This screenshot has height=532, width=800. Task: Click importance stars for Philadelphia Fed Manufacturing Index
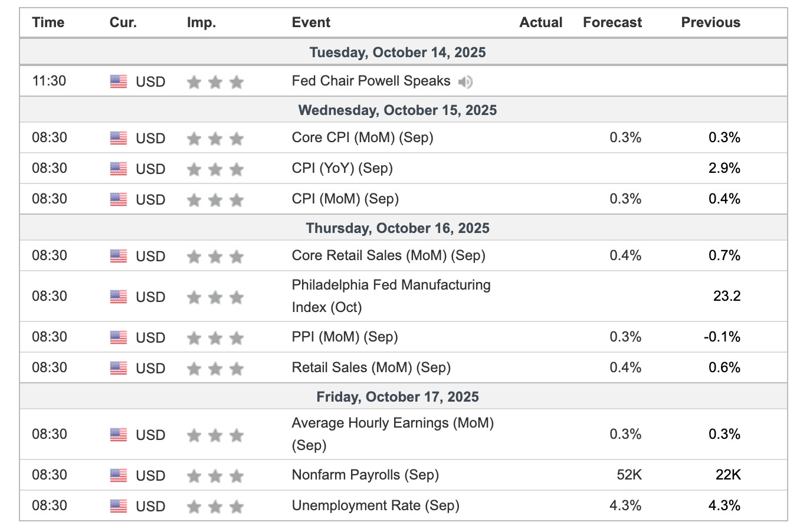coord(215,297)
